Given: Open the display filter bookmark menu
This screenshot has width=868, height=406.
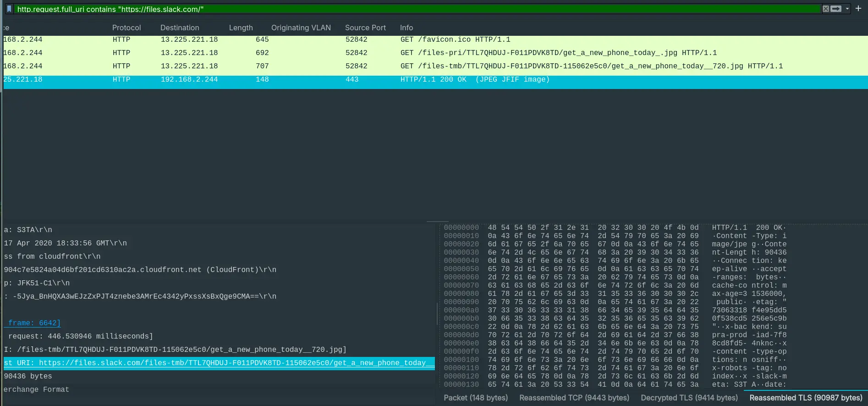Looking at the screenshot, I should point(9,9).
